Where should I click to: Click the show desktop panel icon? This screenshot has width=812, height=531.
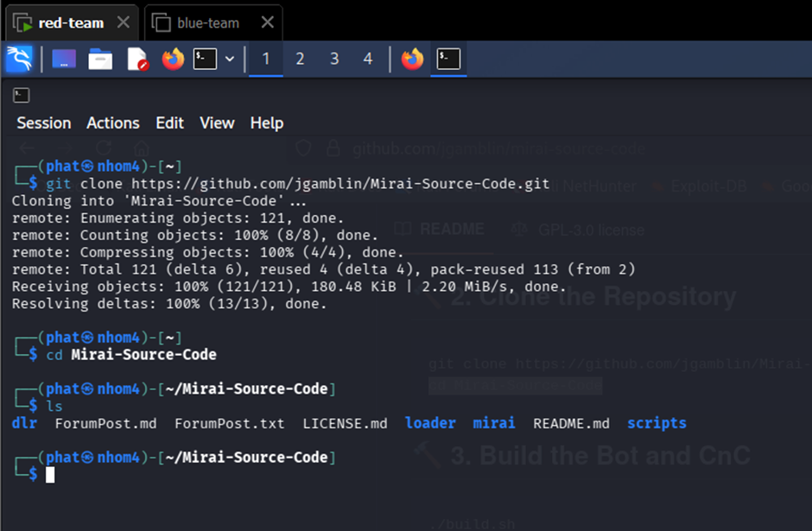64,59
